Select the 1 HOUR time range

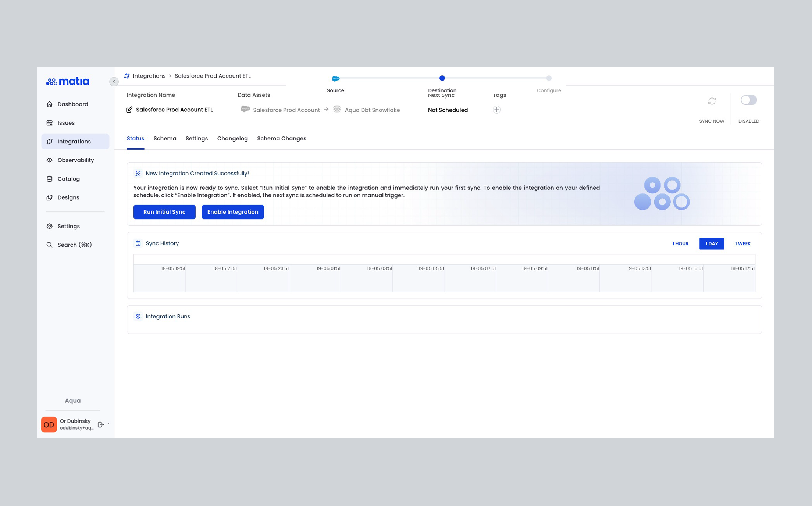pos(680,243)
